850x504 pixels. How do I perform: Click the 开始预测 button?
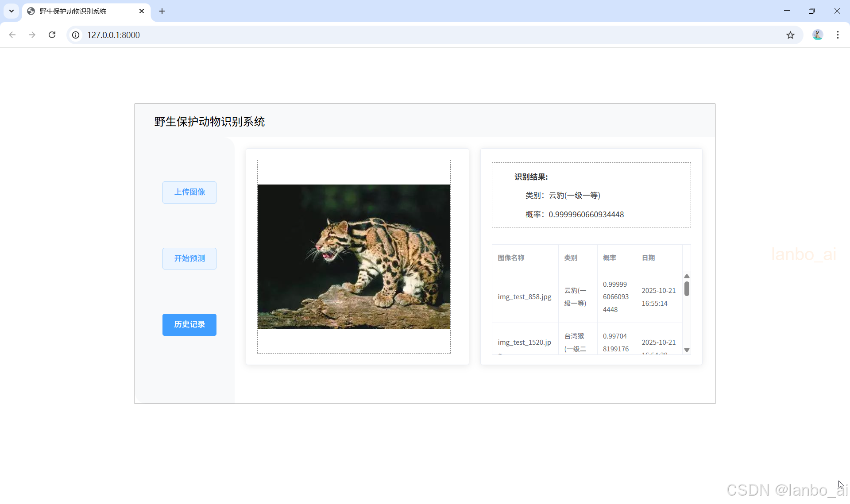189,258
